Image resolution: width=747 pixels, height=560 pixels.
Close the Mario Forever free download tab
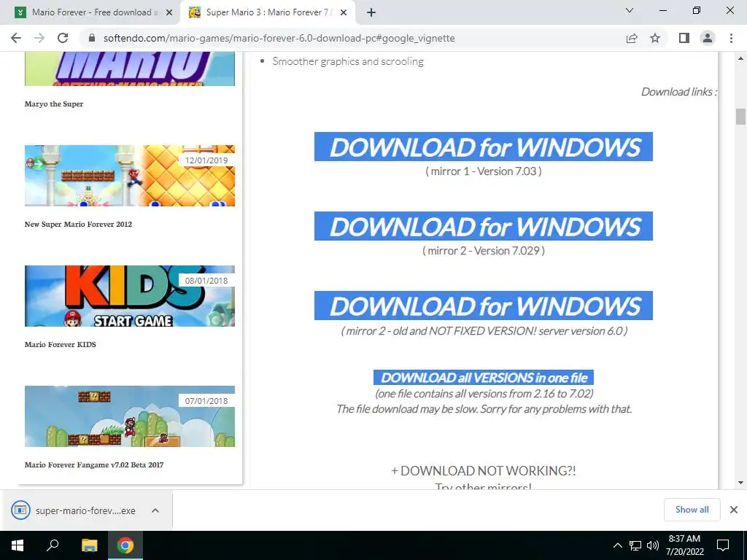pos(169,13)
